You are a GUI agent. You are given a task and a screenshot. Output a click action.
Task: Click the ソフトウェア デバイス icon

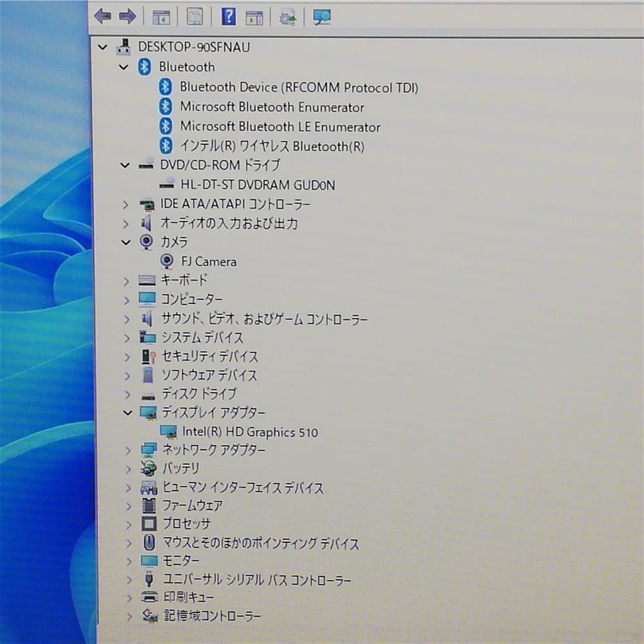coord(148,375)
